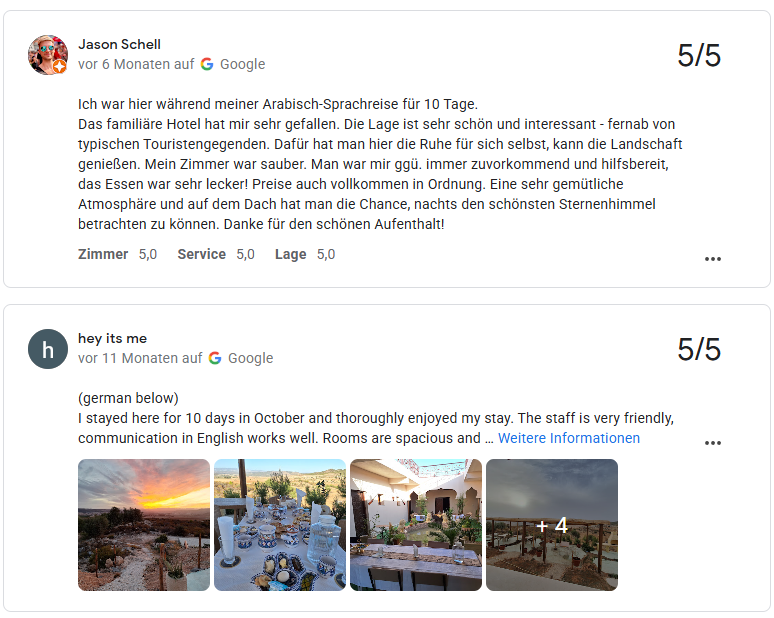774x618 pixels.
Task: Open Jason Schell's reviewer name link
Action: pyautogui.click(x=119, y=44)
